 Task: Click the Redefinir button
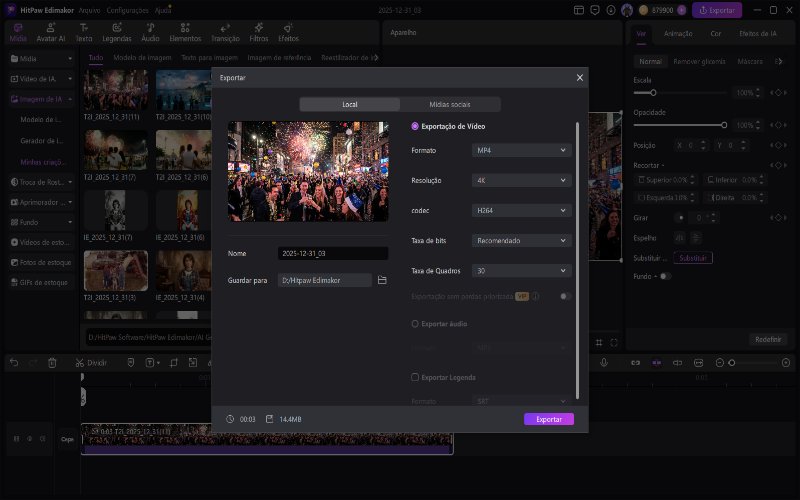click(768, 339)
